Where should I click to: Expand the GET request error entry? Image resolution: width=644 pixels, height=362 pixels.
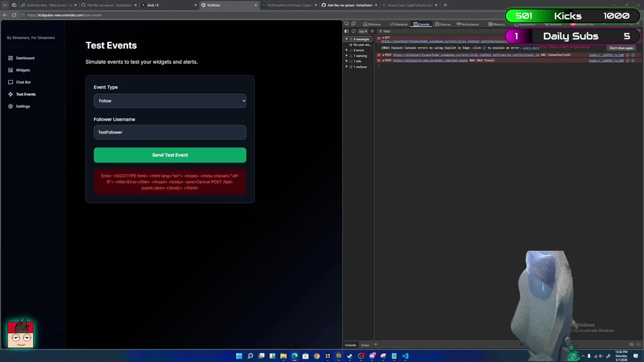pyautogui.click(x=383, y=38)
